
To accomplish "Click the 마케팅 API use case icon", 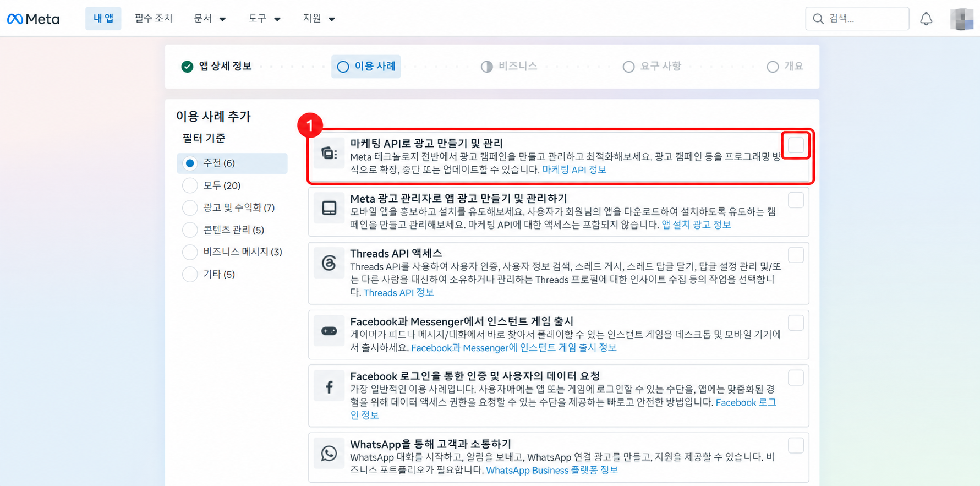I will click(x=329, y=153).
